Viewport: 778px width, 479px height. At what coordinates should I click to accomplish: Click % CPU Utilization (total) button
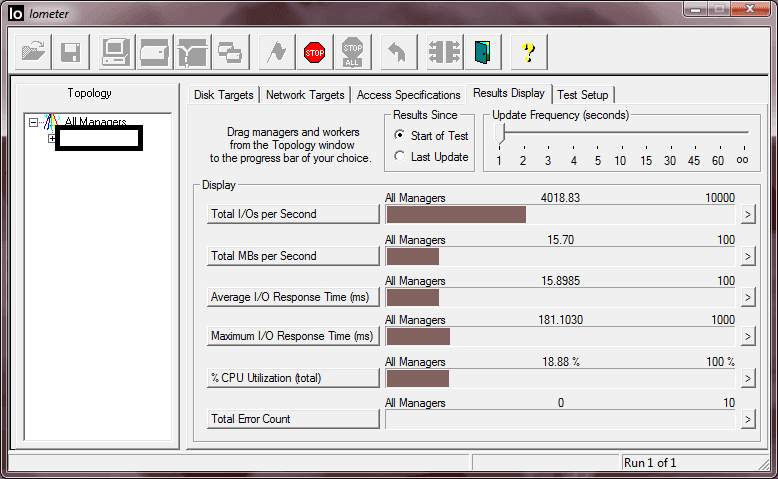click(x=293, y=378)
